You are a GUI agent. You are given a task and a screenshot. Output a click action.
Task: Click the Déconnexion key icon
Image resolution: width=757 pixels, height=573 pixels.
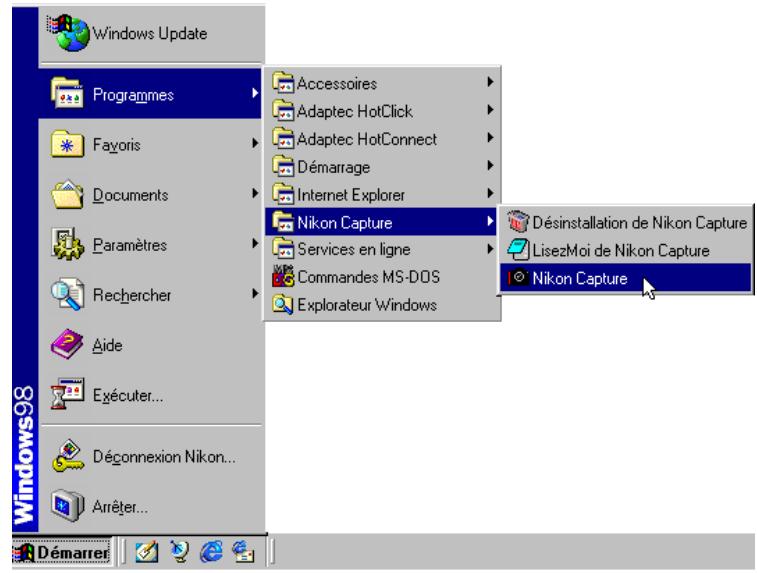[x=67, y=456]
